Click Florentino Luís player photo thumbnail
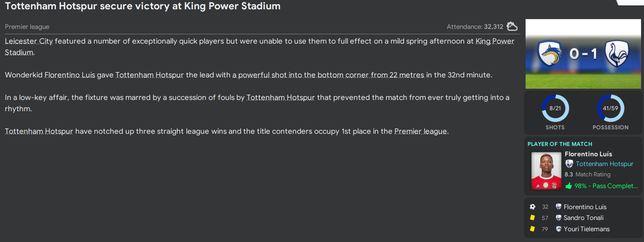Screen dimensions: 644x242 546,170
